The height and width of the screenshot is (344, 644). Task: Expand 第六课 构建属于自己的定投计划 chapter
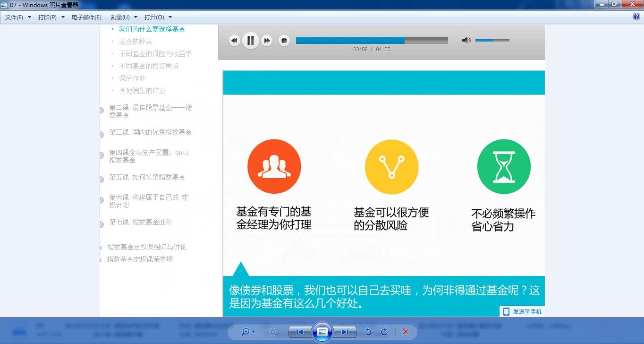coord(149,201)
